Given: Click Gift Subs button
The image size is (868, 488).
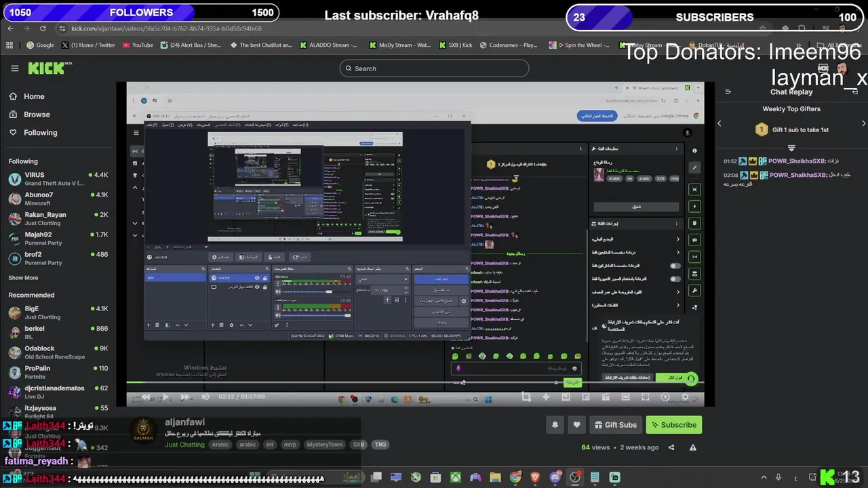Looking at the screenshot, I should click(x=616, y=425).
